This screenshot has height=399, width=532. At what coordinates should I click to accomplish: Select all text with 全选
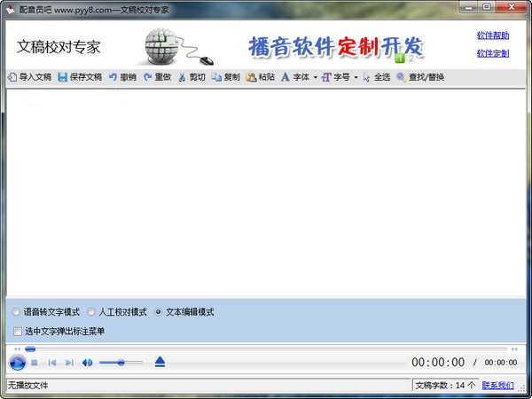[377, 77]
